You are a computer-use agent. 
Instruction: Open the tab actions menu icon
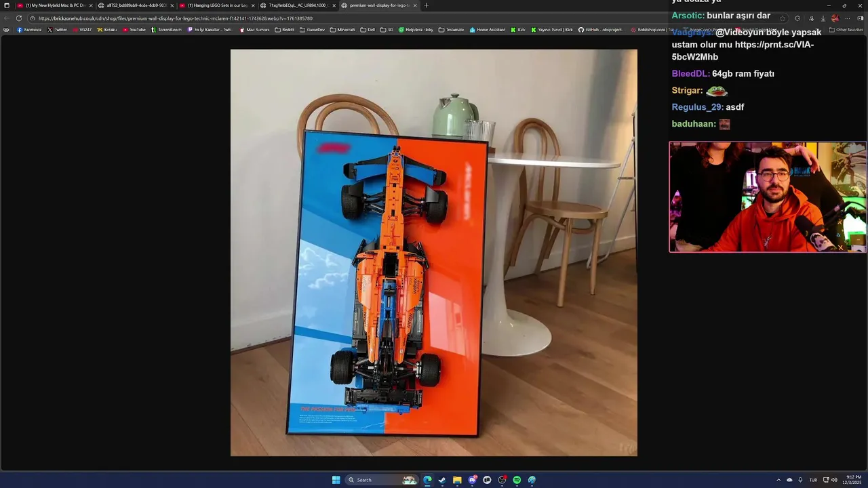[7, 5]
